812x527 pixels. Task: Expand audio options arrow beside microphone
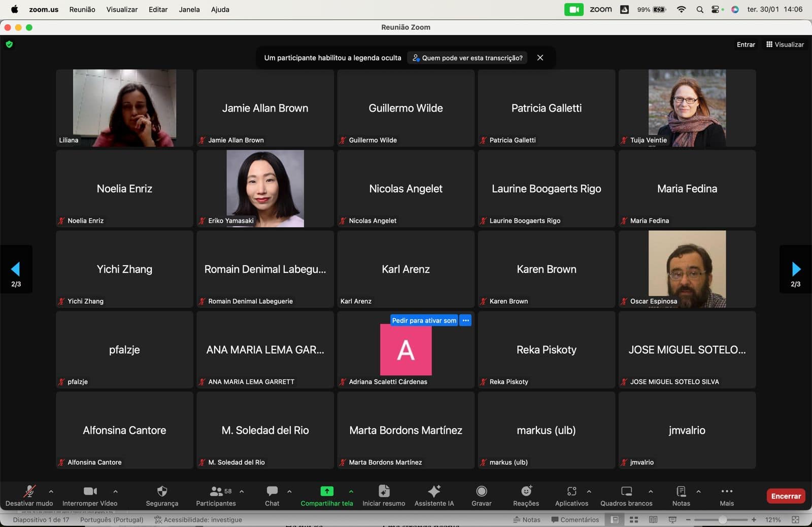(x=51, y=491)
